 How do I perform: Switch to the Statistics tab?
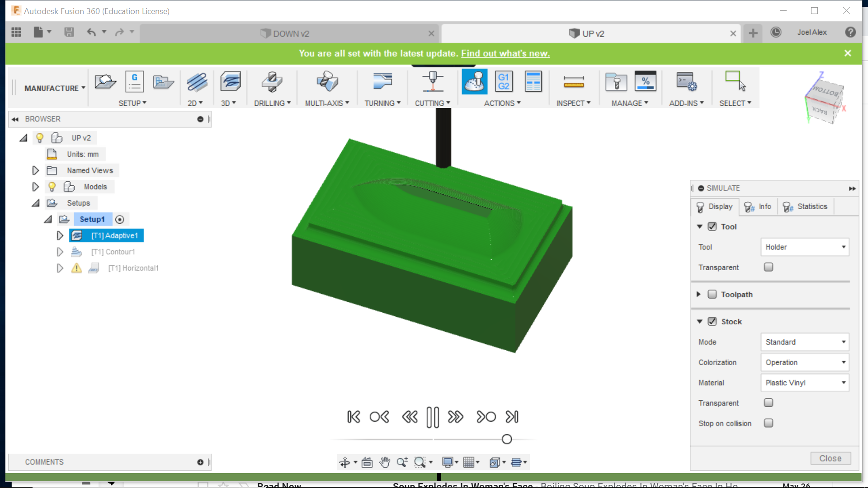[x=806, y=206]
